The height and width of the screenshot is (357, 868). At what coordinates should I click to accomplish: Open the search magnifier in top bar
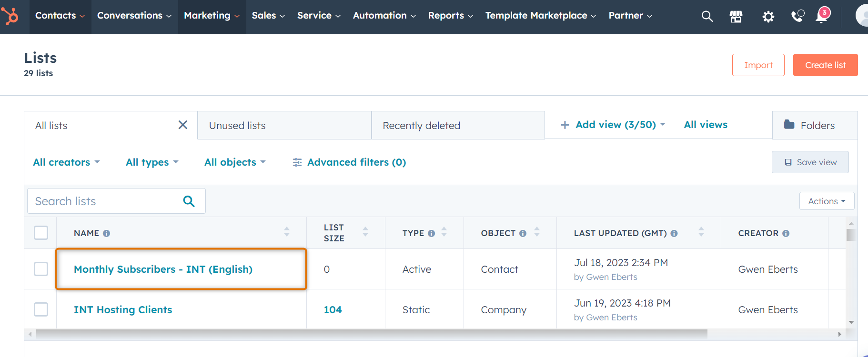[x=707, y=17]
